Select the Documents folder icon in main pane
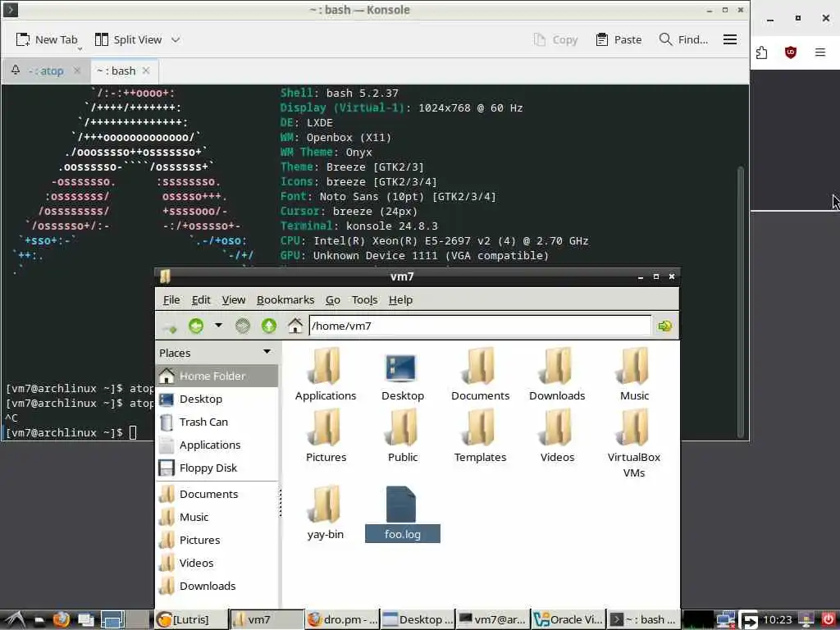840x630 pixels. (480, 367)
